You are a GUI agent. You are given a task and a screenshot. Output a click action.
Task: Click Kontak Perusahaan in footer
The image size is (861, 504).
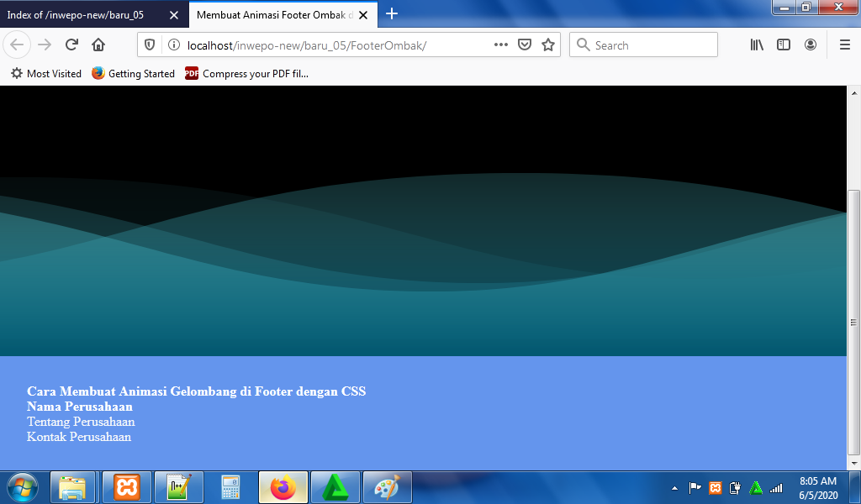click(x=79, y=437)
